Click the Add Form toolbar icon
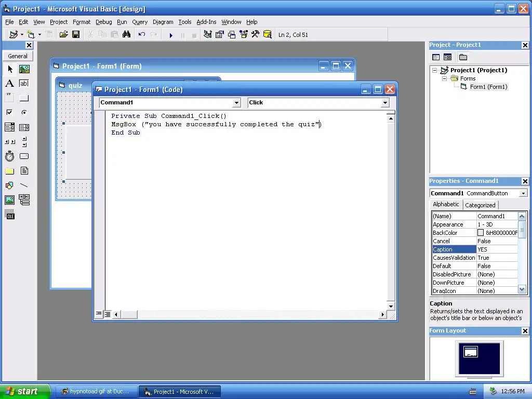Screen dimensions: 532x399 [31, 34]
